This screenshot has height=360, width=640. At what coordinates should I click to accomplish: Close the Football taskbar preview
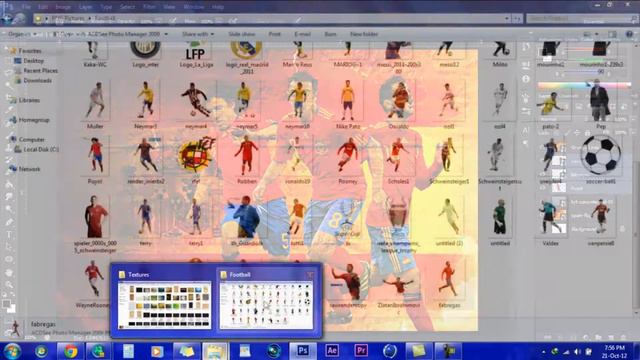tap(310, 275)
